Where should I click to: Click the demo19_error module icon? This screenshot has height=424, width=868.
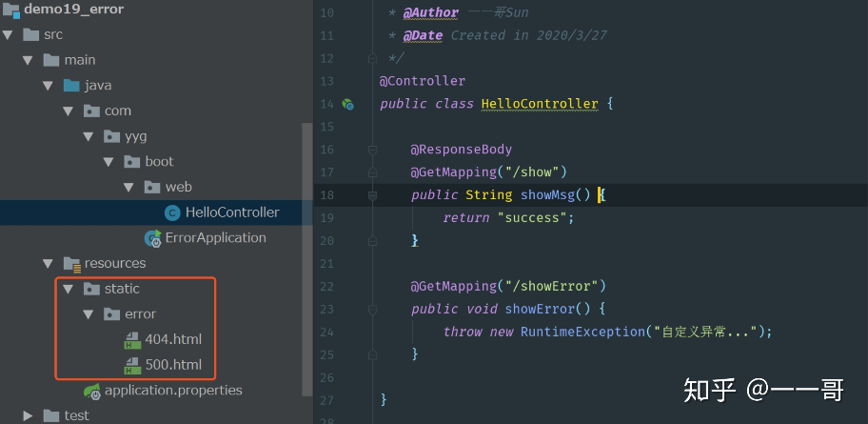[11, 10]
